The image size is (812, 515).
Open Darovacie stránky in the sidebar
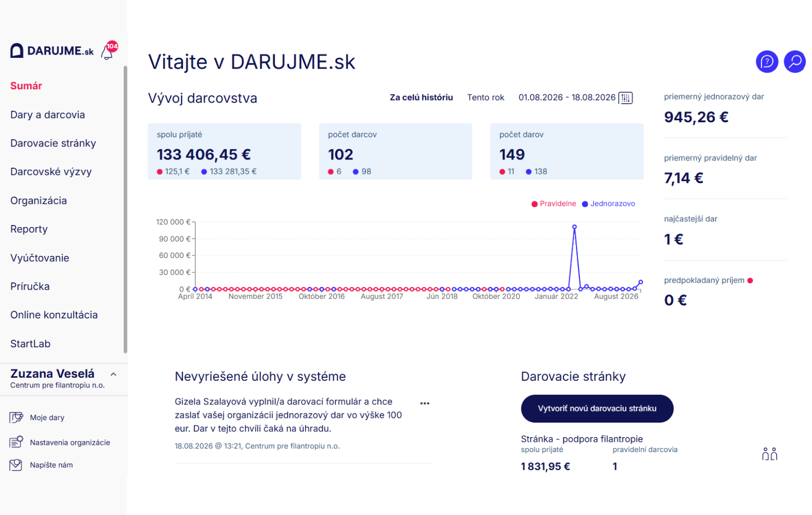53,143
